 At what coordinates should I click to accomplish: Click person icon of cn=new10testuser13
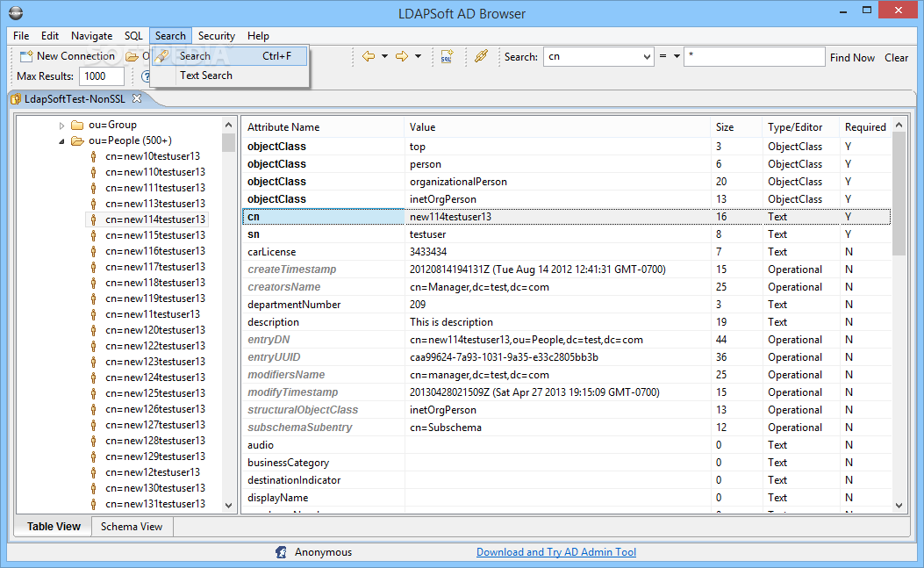point(93,156)
